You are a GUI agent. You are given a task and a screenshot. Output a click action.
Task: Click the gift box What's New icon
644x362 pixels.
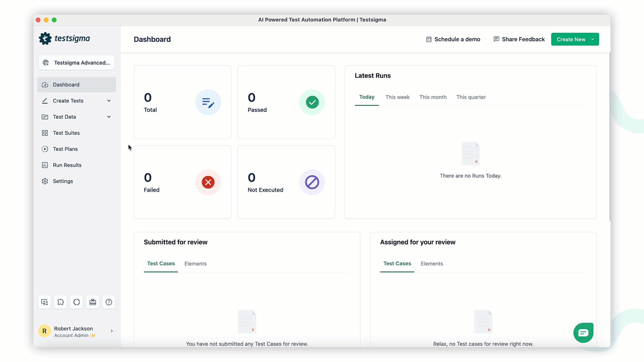[x=93, y=302]
